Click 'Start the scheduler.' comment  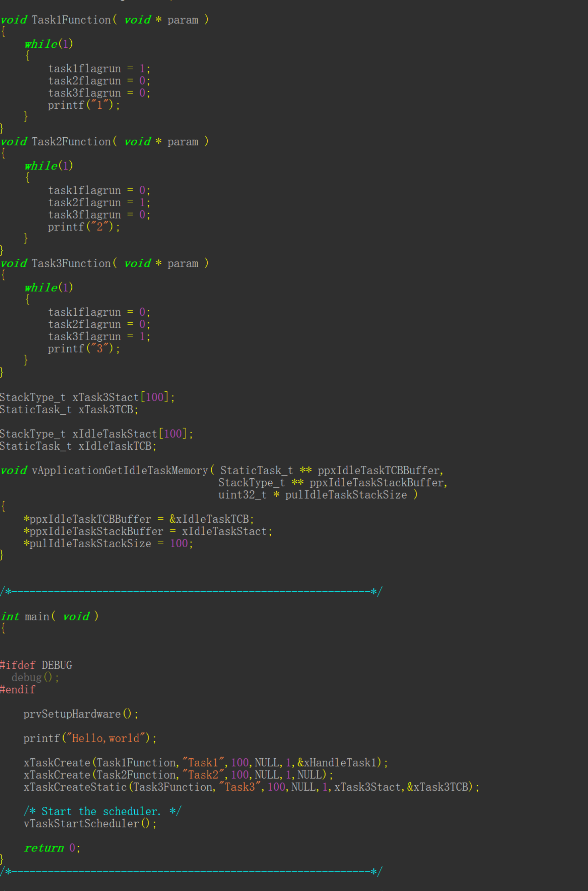tap(102, 812)
